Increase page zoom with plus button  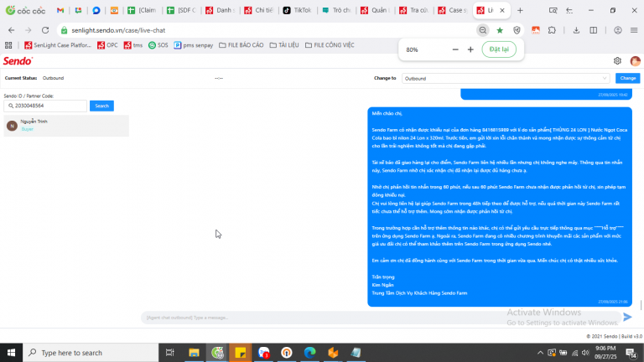[470, 49]
